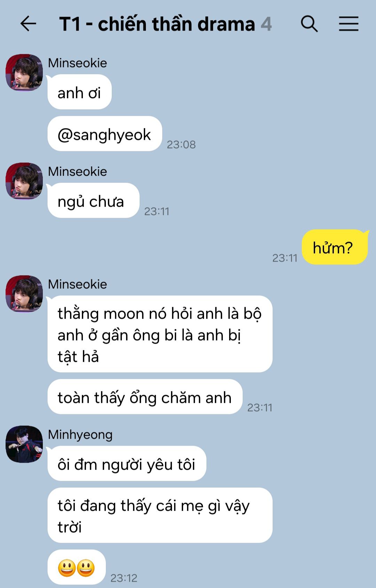Tap Minhyeong's profile avatar
376x588 pixels.
[24, 444]
